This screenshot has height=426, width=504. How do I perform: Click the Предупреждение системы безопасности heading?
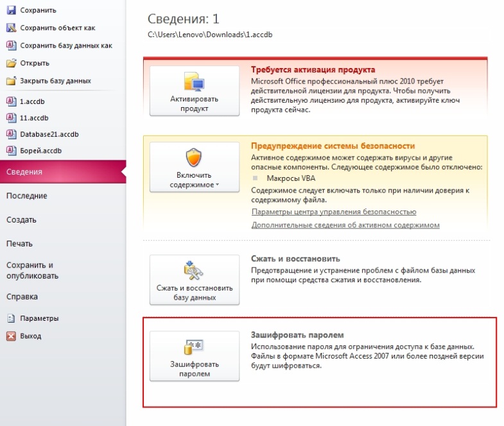click(333, 146)
